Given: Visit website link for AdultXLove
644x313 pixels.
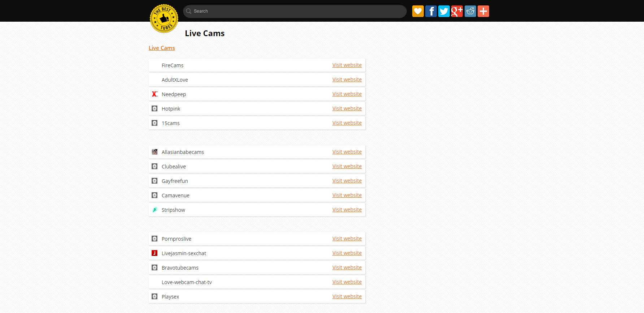Looking at the screenshot, I should click(x=347, y=80).
